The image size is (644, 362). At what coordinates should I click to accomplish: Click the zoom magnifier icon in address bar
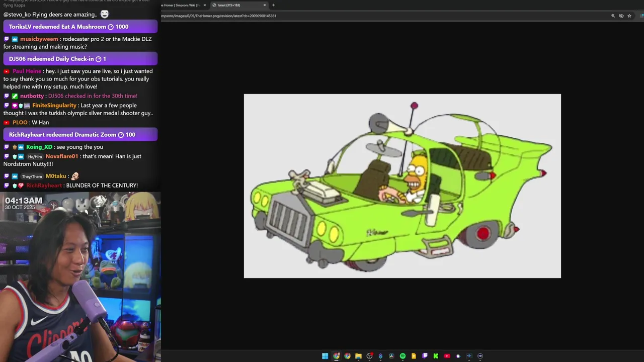(x=613, y=16)
